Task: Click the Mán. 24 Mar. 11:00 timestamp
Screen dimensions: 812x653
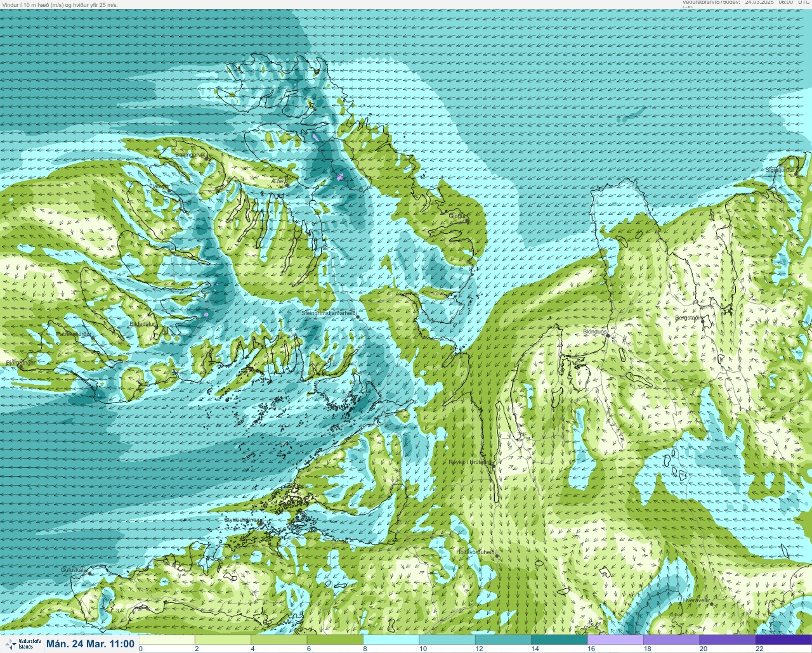Action: (x=91, y=644)
